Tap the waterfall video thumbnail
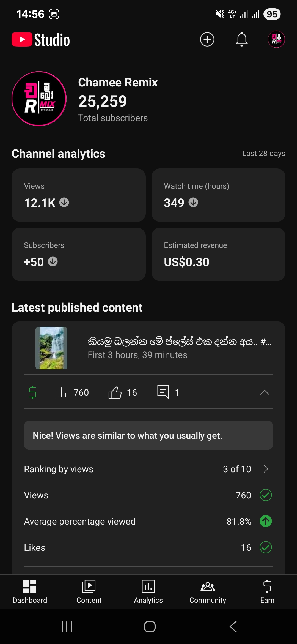Image resolution: width=297 pixels, height=644 pixels. (x=51, y=348)
